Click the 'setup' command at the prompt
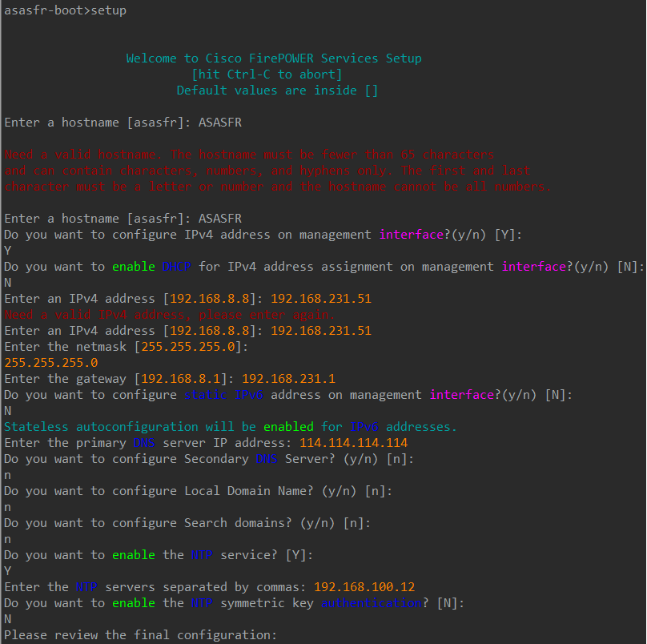 [x=110, y=10]
